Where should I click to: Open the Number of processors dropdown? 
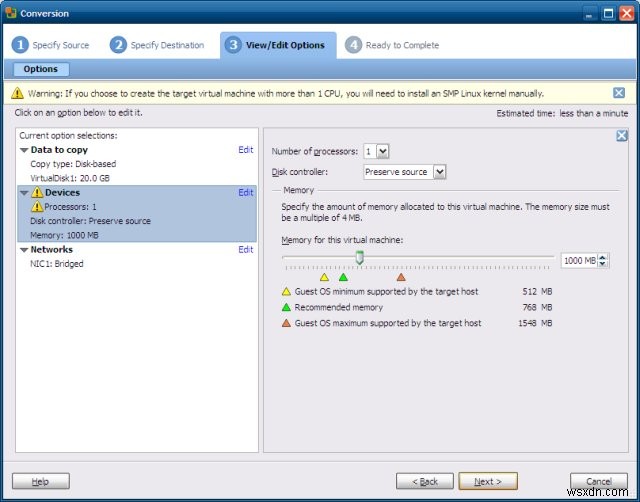(382, 151)
